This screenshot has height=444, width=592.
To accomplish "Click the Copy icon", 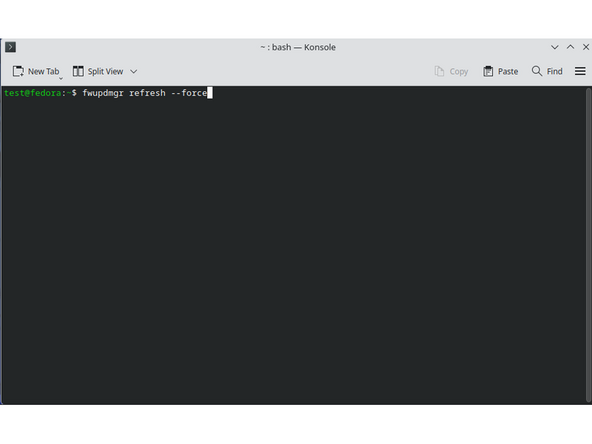I will click(x=439, y=71).
